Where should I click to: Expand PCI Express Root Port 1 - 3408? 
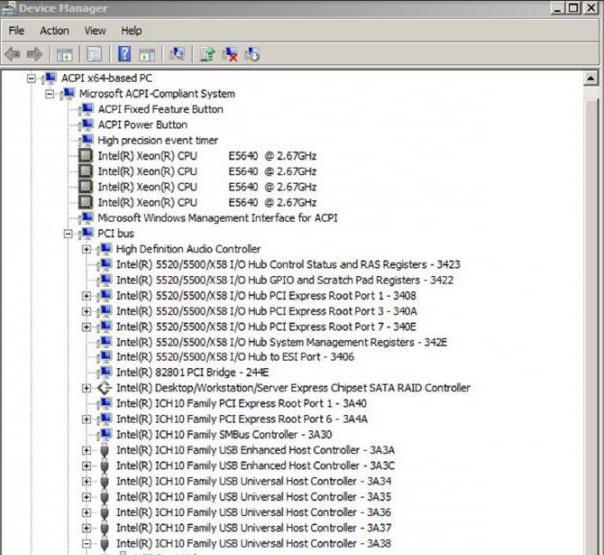pyautogui.click(x=86, y=296)
